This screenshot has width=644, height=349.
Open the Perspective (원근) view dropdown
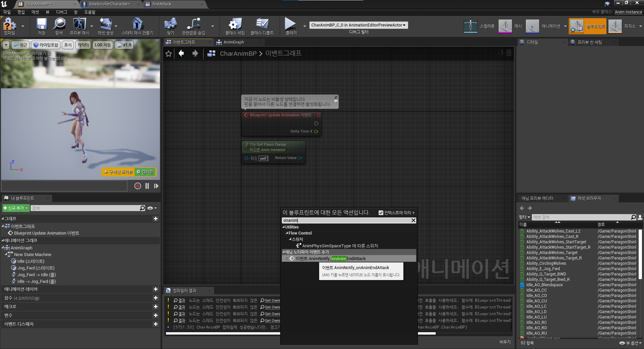(x=20, y=45)
